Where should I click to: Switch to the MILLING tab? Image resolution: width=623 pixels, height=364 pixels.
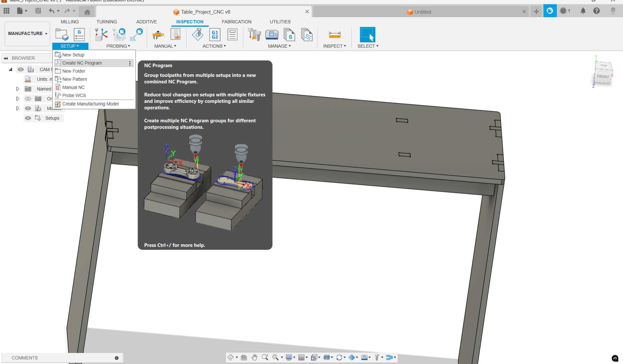[x=70, y=22]
